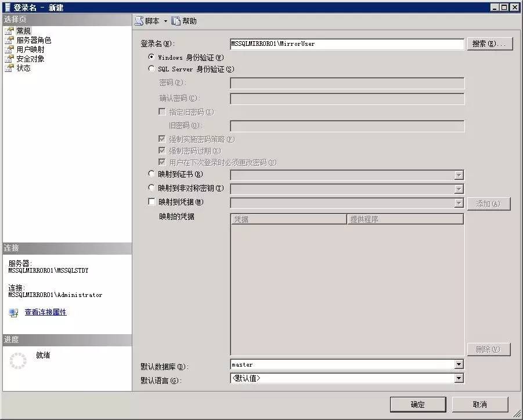Open the 常规 page
Image resolution: width=523 pixels, height=420 pixels.
pyautogui.click(x=23, y=31)
